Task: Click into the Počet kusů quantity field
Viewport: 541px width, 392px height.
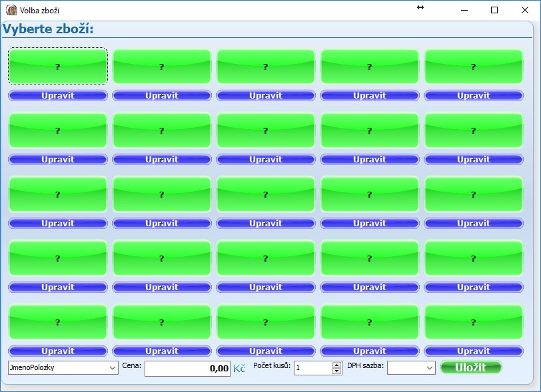Action: pos(313,368)
